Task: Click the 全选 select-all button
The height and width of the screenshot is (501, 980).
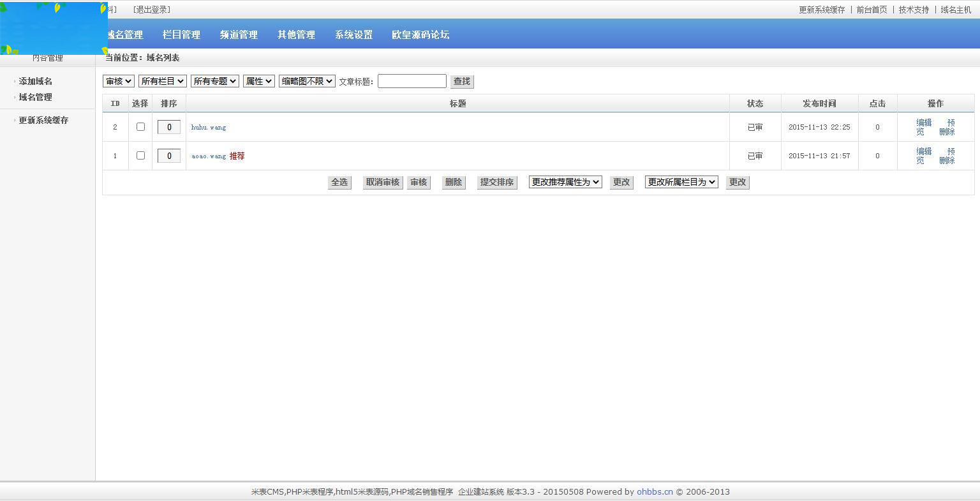Action: pos(339,182)
